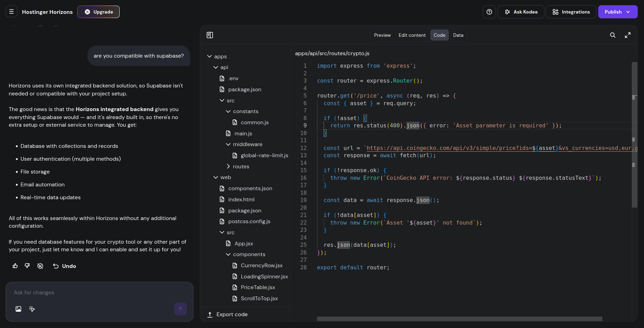Open postcss.config.js file
The width and height of the screenshot is (644, 328).
[x=245, y=221]
